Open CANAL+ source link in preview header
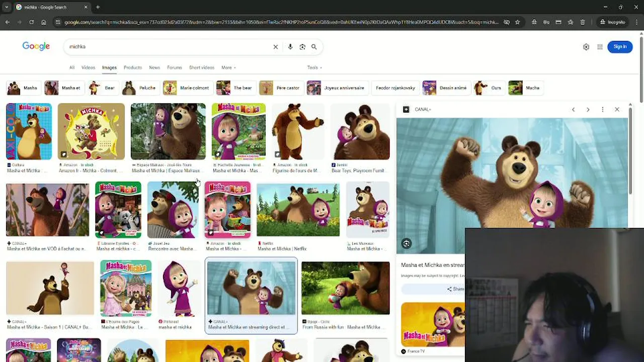Screen dimensions: 644x362 click(418, 109)
